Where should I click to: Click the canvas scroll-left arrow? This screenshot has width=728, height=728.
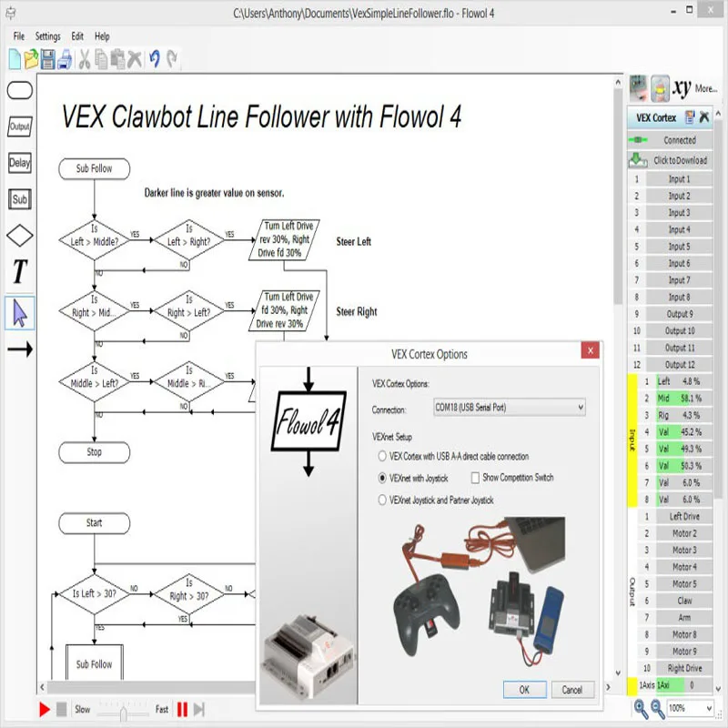[x=42, y=687]
